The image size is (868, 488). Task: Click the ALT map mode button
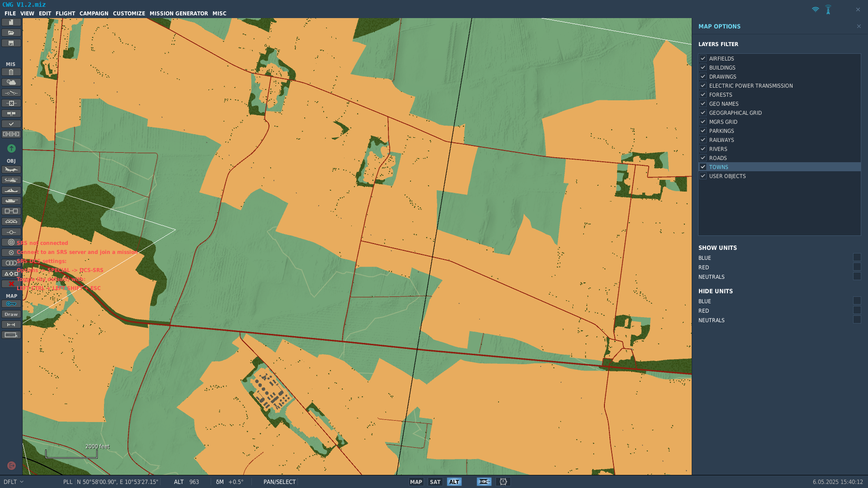pyautogui.click(x=454, y=482)
